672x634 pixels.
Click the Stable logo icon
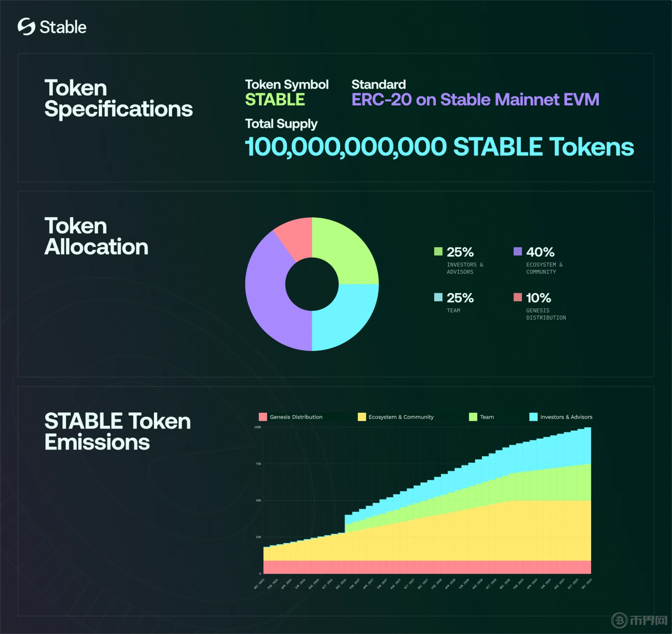(26, 27)
